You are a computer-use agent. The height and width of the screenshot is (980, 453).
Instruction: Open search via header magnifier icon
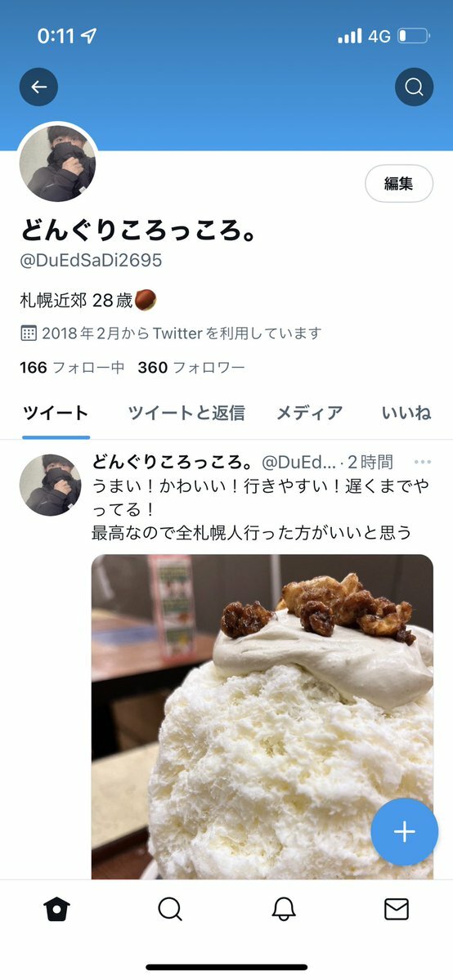click(x=415, y=87)
